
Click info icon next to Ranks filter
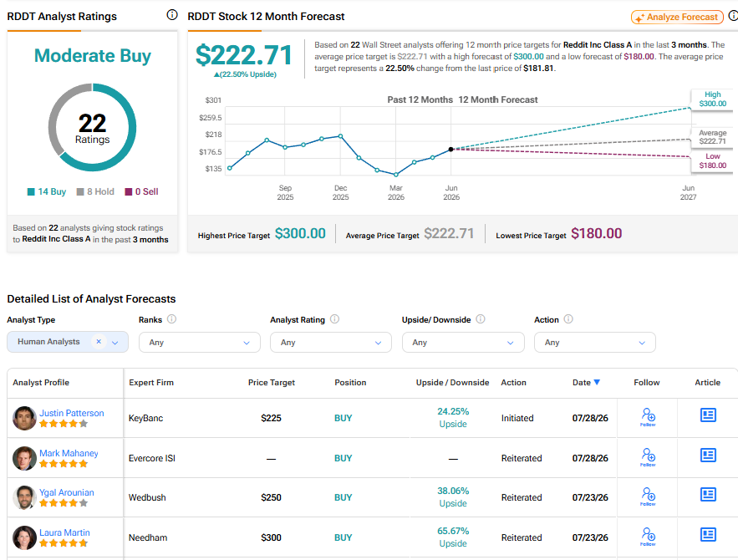pyautogui.click(x=172, y=319)
